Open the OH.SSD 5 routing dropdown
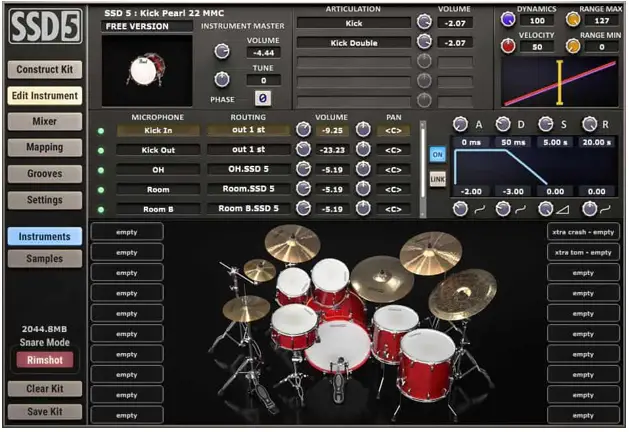The image size is (629, 432). pos(248,169)
